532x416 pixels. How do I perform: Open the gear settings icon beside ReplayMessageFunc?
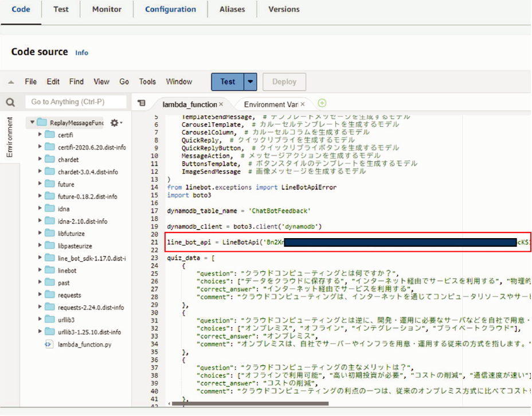pyautogui.click(x=114, y=123)
